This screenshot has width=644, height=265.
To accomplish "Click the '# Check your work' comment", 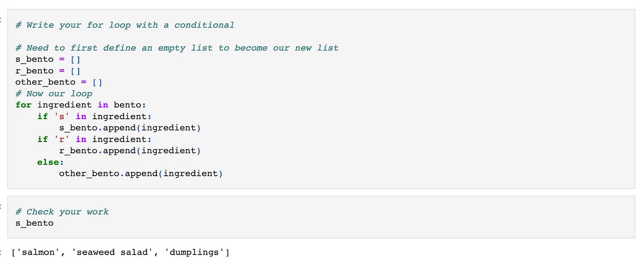I will 62,212.
